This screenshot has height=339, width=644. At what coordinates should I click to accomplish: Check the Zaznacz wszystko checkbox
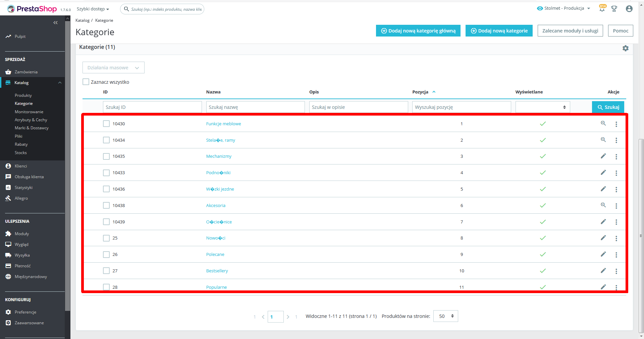tap(86, 82)
